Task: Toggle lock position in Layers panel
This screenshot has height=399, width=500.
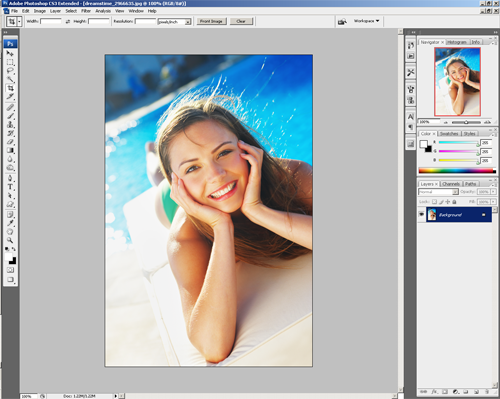Action: (448, 202)
